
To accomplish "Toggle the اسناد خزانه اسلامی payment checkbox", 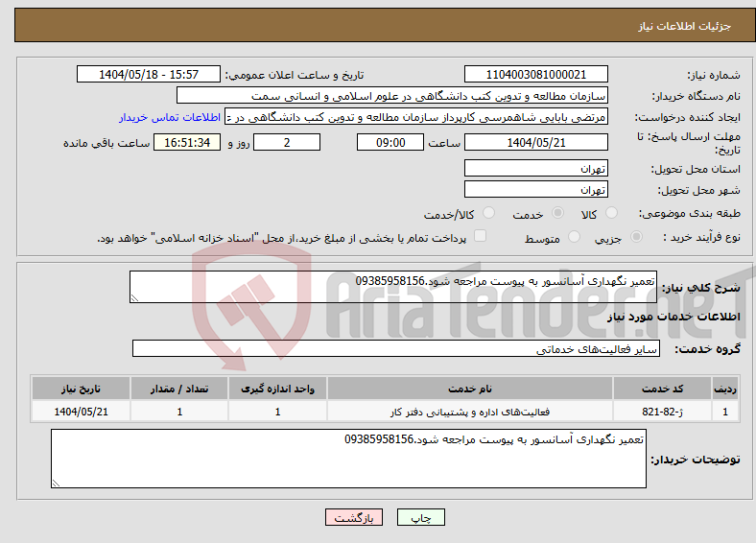I will (480, 235).
